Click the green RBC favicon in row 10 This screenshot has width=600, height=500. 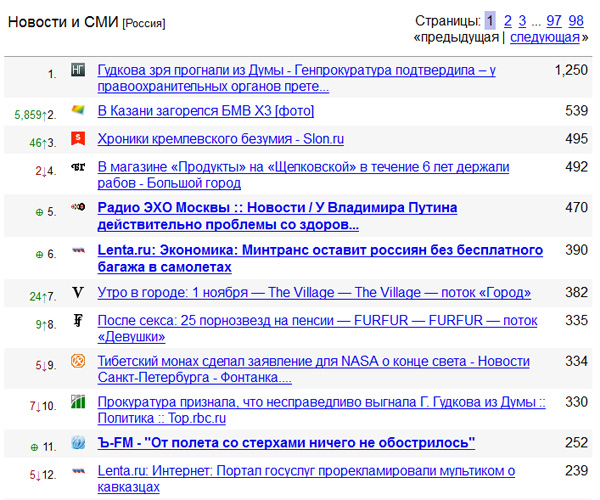click(78, 402)
